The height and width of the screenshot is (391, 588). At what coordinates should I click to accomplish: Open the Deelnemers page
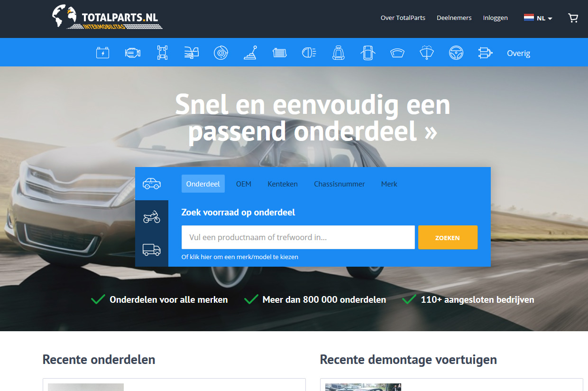(x=454, y=18)
